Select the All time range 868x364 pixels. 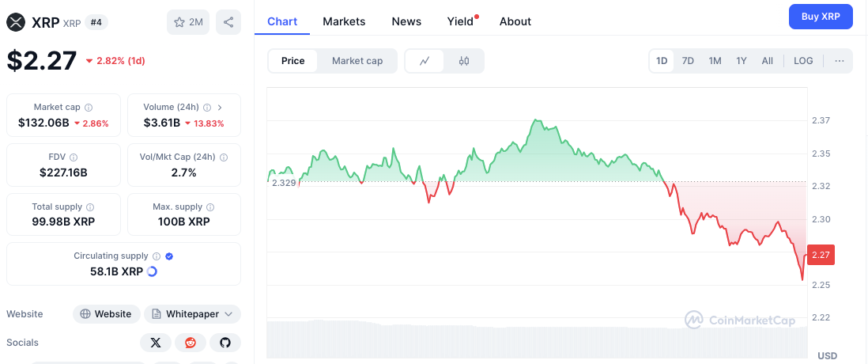click(x=768, y=61)
